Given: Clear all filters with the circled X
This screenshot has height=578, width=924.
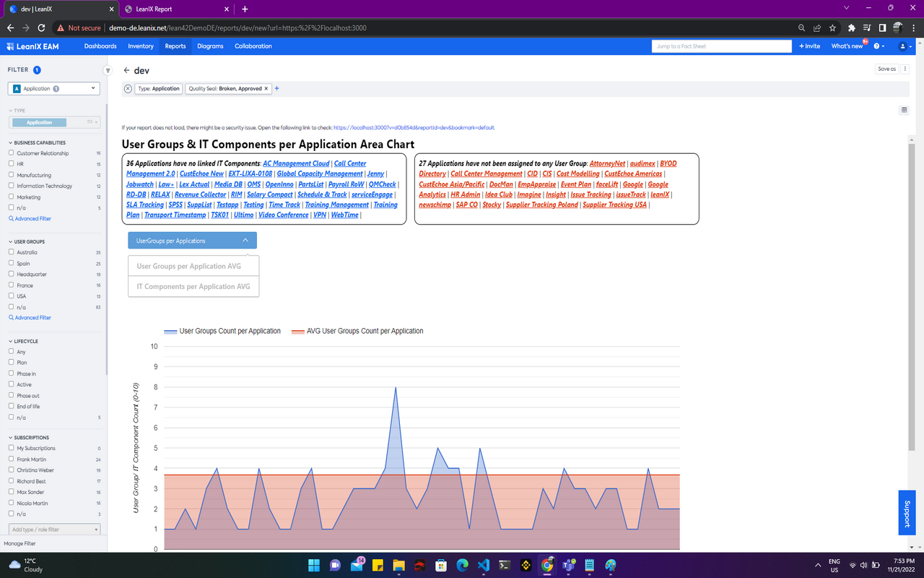Looking at the screenshot, I should point(128,89).
